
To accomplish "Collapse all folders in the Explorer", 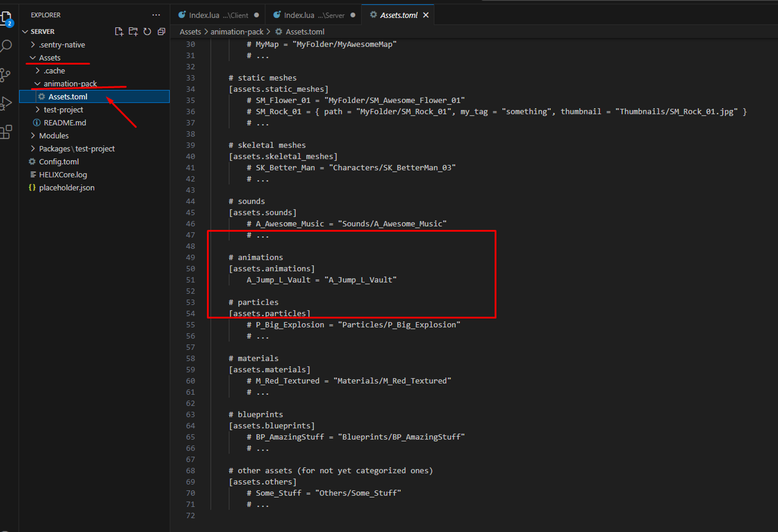I will click(161, 31).
